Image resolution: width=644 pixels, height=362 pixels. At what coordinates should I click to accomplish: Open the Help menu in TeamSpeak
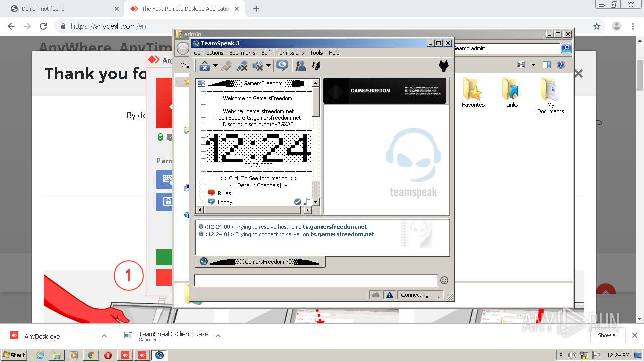pyautogui.click(x=334, y=53)
